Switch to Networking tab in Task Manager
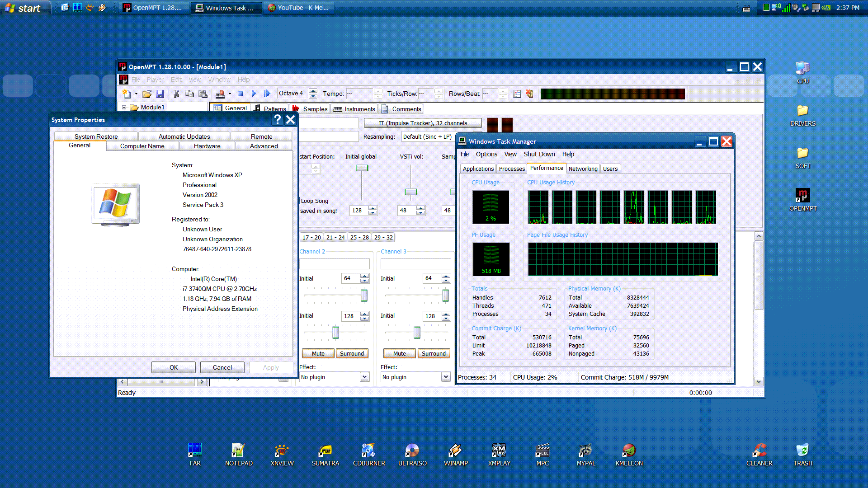Viewport: 868px width, 488px height. (583, 169)
